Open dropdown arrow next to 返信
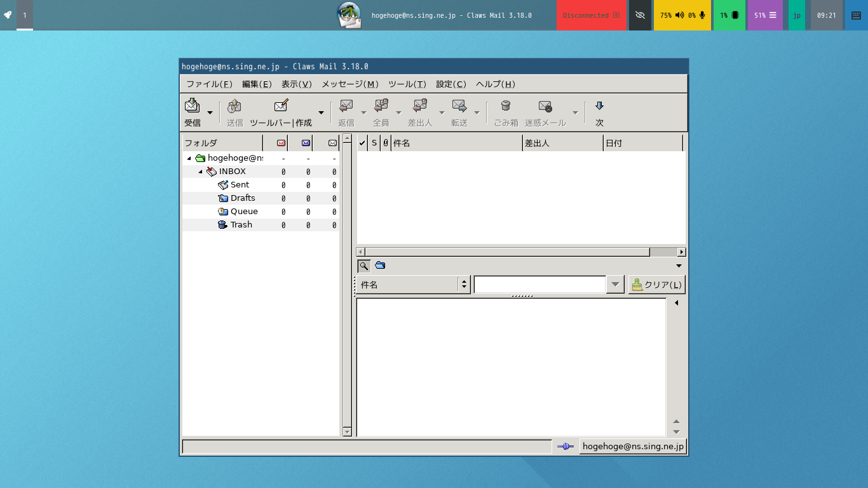Viewport: 868px width, 488px height. point(364,112)
